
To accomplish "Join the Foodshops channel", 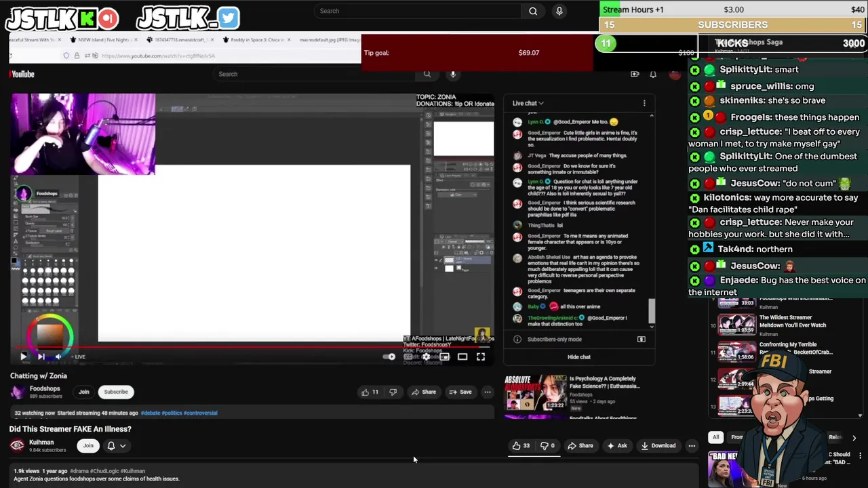I will (83, 392).
